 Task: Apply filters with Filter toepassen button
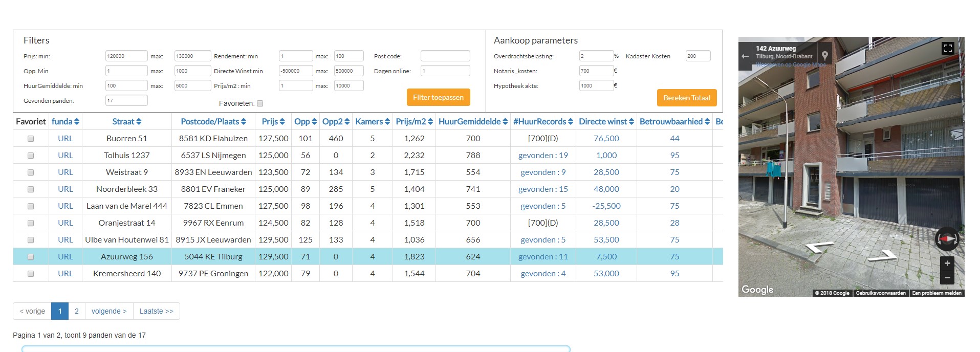click(438, 97)
